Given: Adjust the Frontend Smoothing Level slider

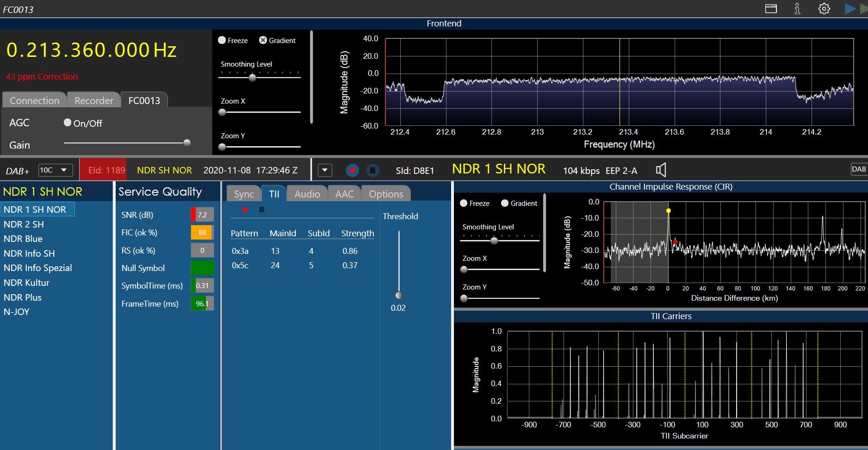Looking at the screenshot, I should pos(260,77).
